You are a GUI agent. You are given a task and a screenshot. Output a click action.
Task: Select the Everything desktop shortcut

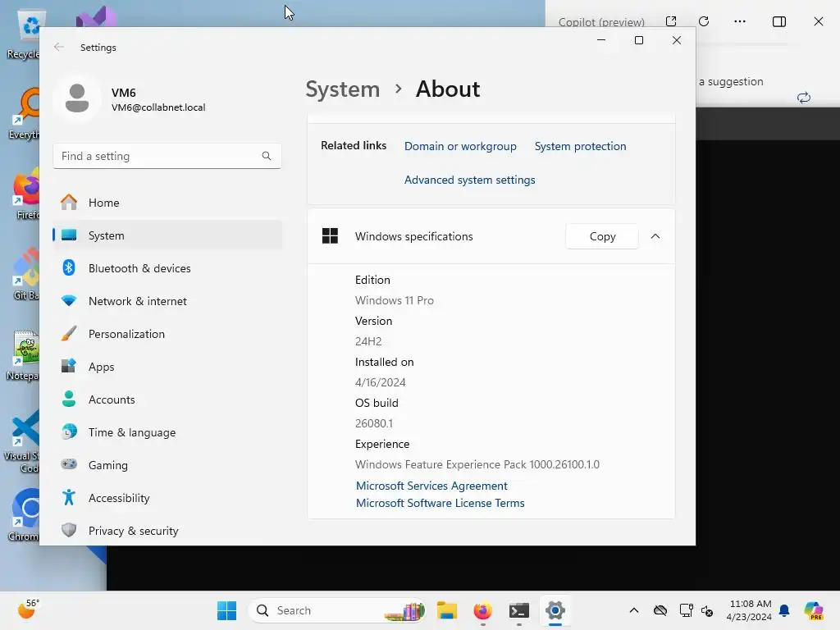coord(24,114)
